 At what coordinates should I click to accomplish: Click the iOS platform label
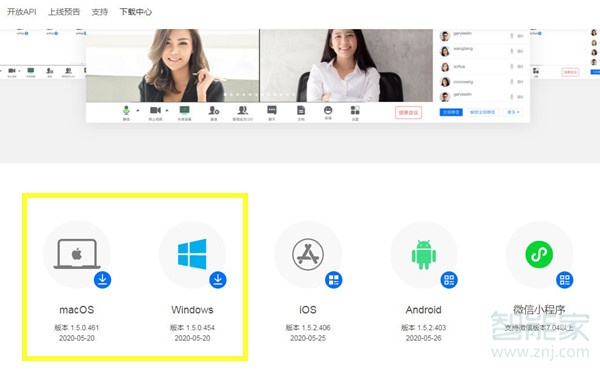pyautogui.click(x=308, y=310)
